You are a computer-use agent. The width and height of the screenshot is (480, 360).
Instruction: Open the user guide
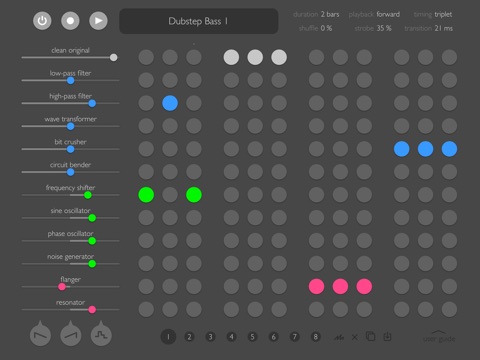[x=439, y=337]
